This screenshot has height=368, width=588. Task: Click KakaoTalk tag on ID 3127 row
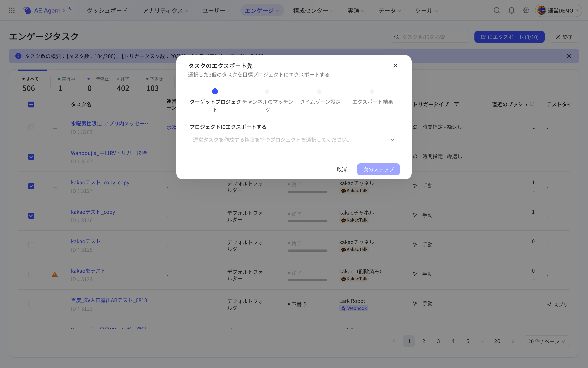click(x=354, y=190)
